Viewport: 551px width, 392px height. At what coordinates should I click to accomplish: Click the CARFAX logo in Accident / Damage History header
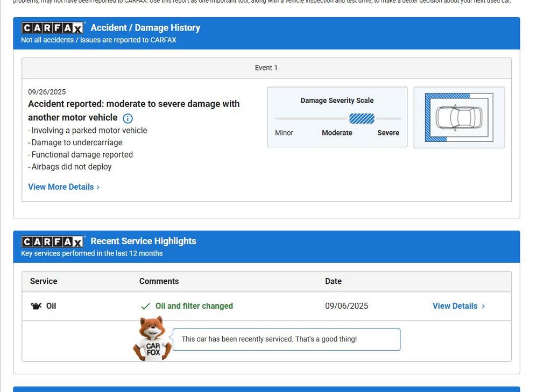tap(53, 28)
